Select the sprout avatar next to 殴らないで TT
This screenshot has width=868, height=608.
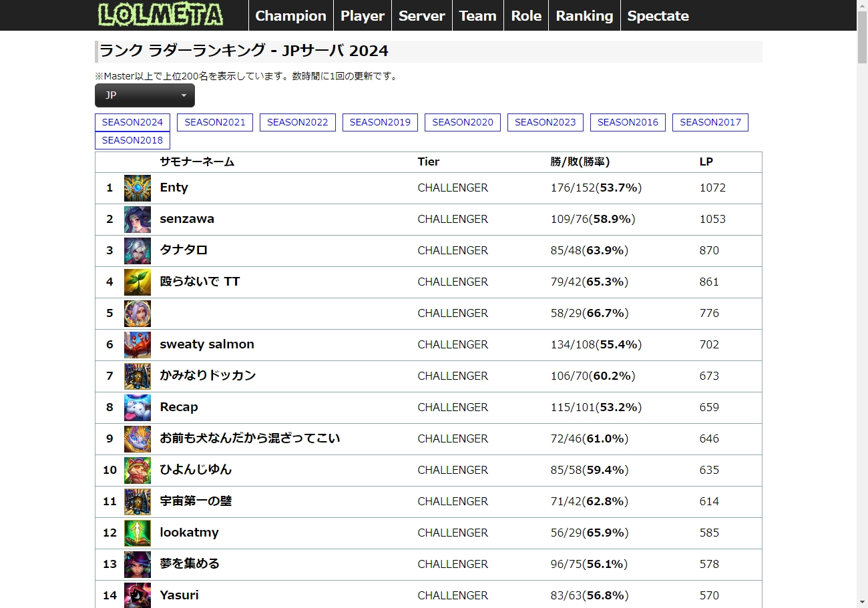click(x=138, y=282)
